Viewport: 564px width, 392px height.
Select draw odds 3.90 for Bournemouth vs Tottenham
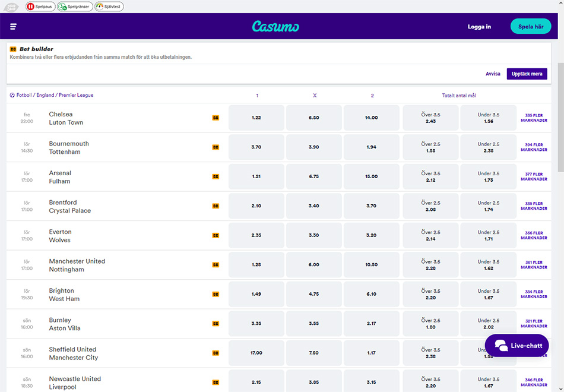[313, 147]
